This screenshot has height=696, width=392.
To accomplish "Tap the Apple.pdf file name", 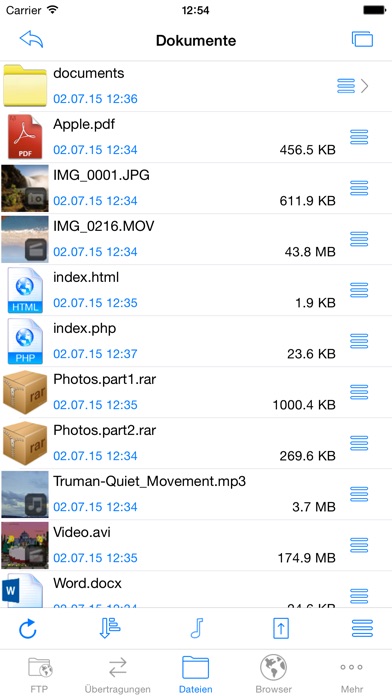I will coord(84,124).
